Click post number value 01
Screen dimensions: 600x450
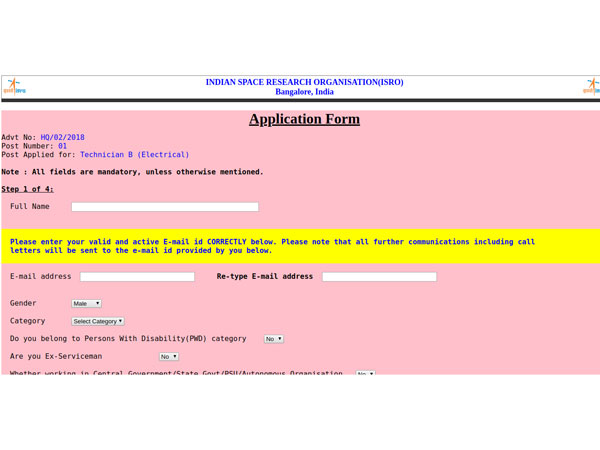coord(62,146)
